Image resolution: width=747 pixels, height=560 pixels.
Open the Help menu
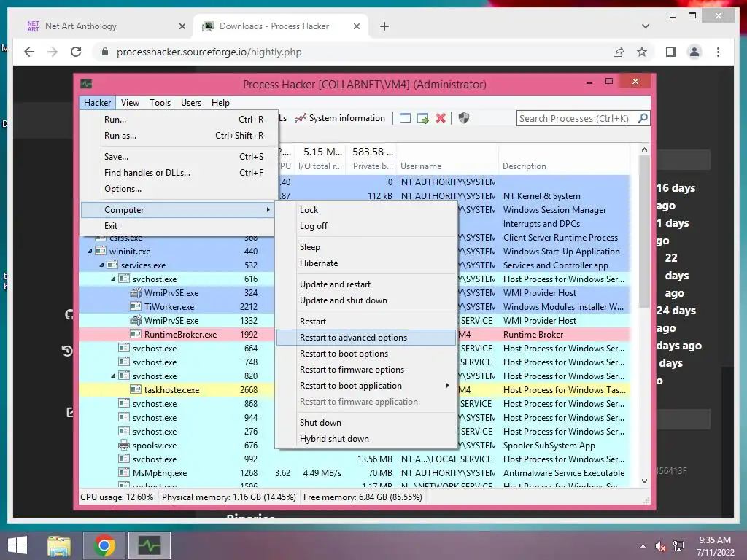coord(220,102)
